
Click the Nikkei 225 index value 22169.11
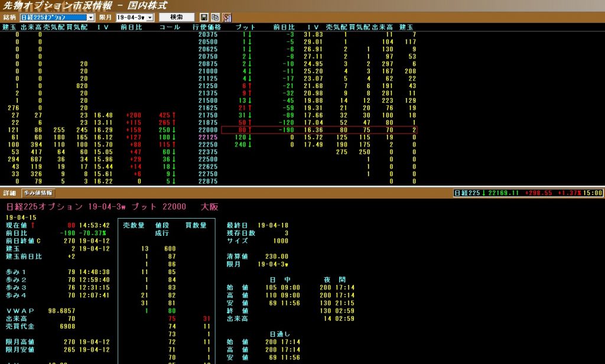click(503, 193)
